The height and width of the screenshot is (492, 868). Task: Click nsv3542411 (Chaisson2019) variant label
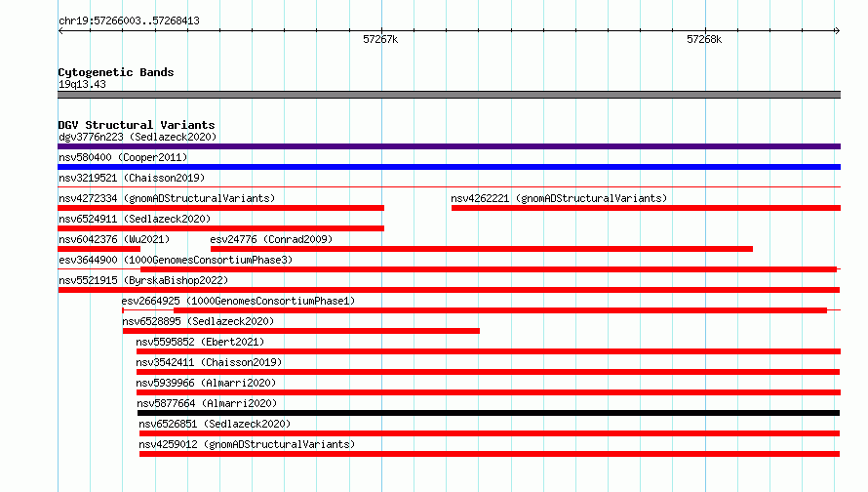point(209,362)
